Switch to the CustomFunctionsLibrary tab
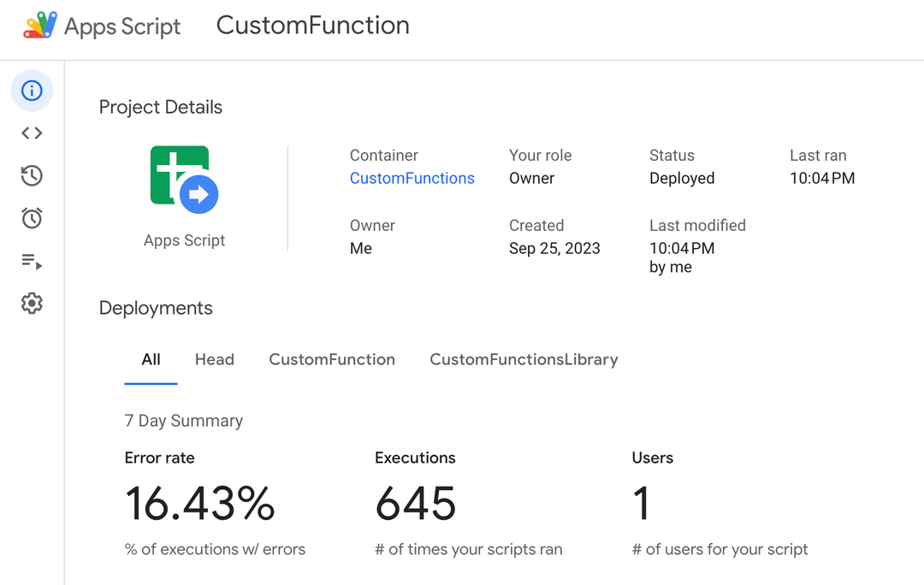The width and height of the screenshot is (924, 585). (524, 359)
